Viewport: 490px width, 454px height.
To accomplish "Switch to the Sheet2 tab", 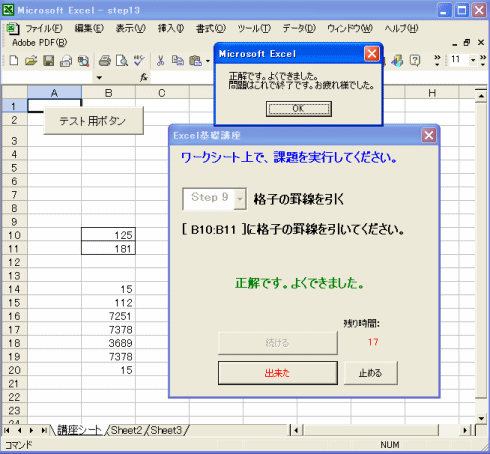I will pyautogui.click(x=126, y=430).
